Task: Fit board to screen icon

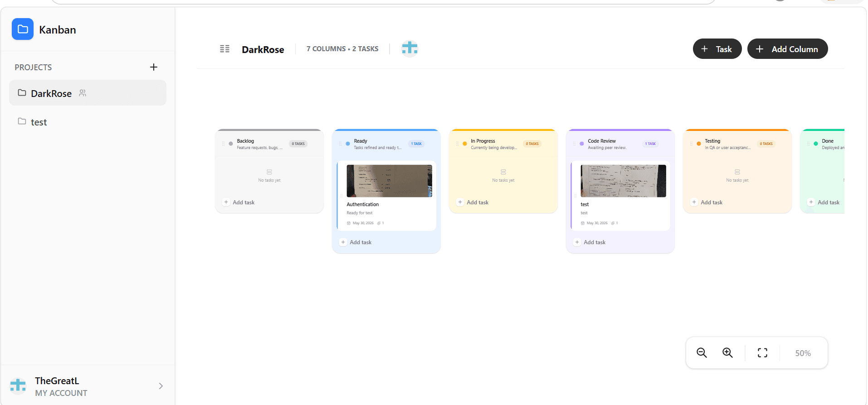Action: click(x=762, y=352)
